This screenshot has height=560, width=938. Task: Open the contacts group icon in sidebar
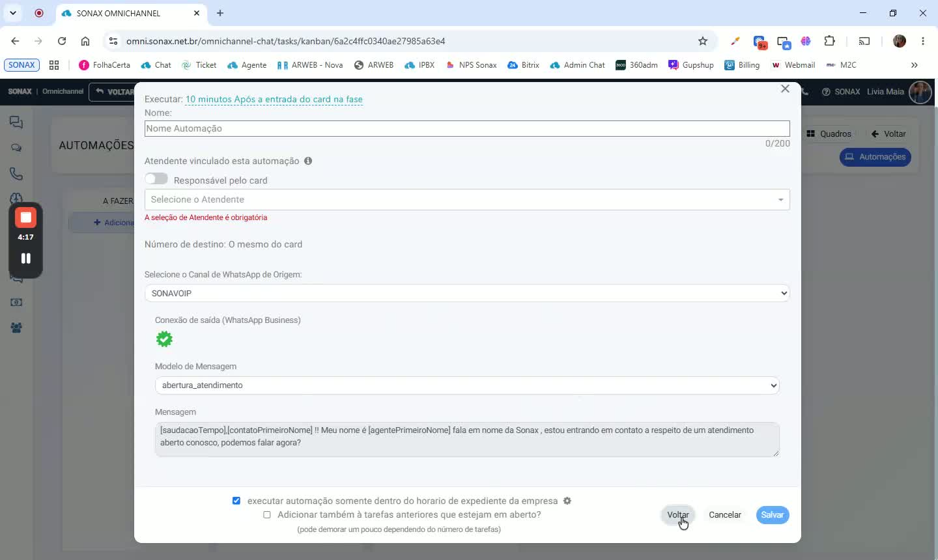click(16, 328)
